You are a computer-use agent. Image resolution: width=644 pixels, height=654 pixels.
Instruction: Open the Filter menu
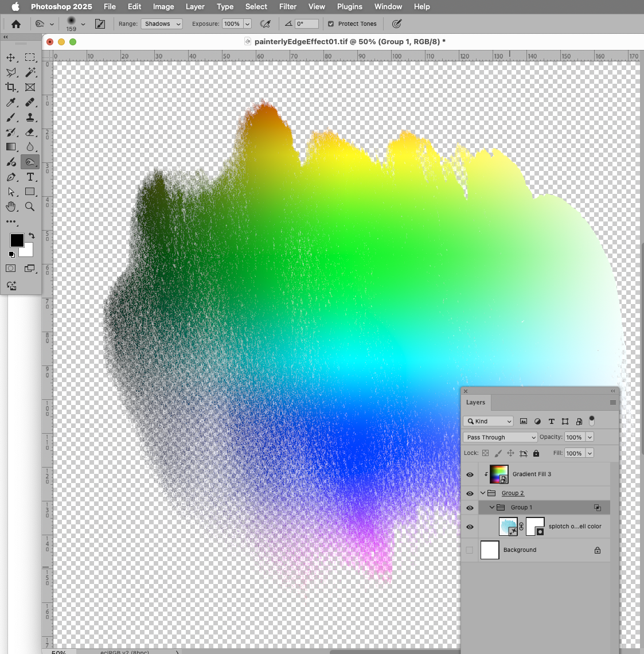click(287, 6)
